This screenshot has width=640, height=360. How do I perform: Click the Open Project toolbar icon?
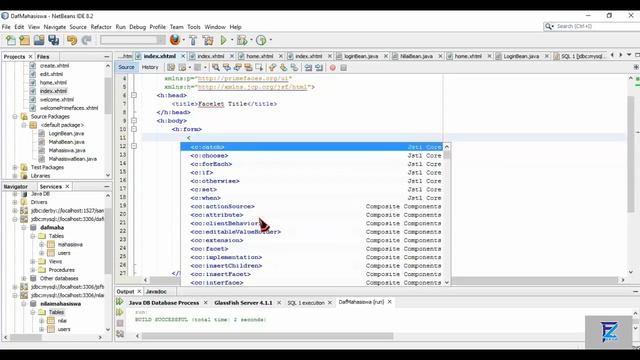(39, 40)
